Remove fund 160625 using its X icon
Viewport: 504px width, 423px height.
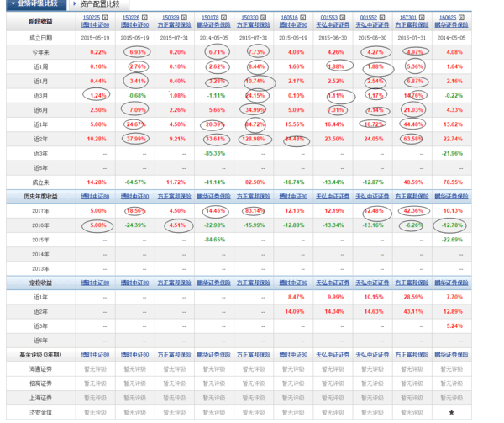[x=461, y=18]
